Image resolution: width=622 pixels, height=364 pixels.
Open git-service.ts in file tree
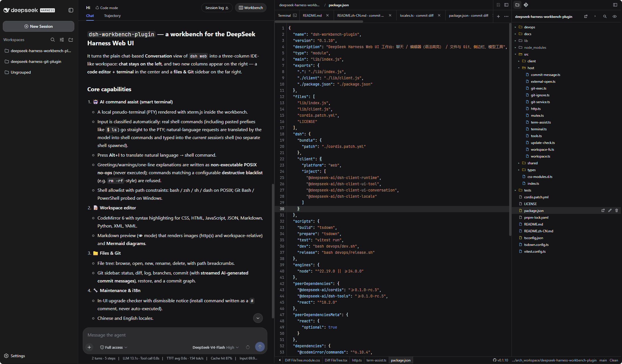(540, 102)
